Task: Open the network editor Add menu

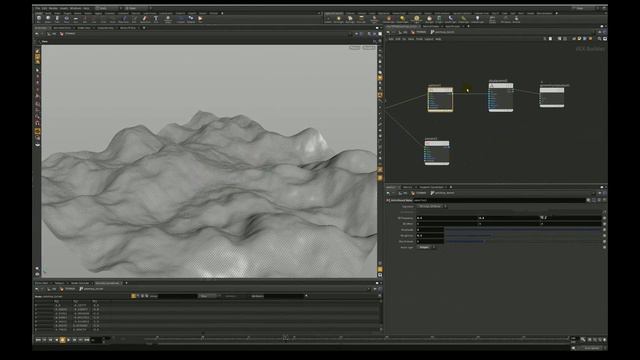Action: coord(391,39)
